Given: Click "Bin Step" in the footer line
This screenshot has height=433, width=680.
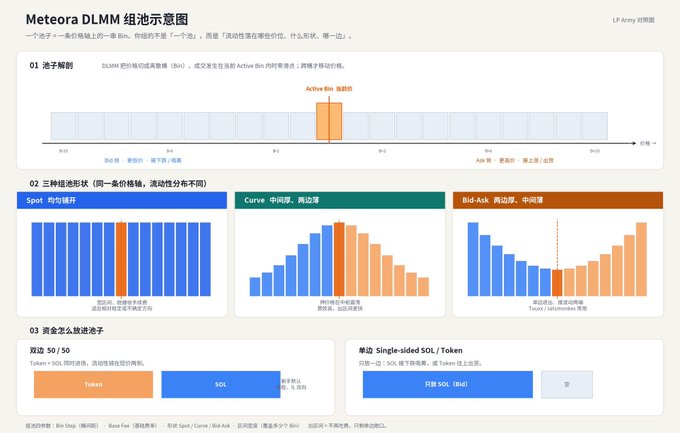Looking at the screenshot, I should [66, 426].
